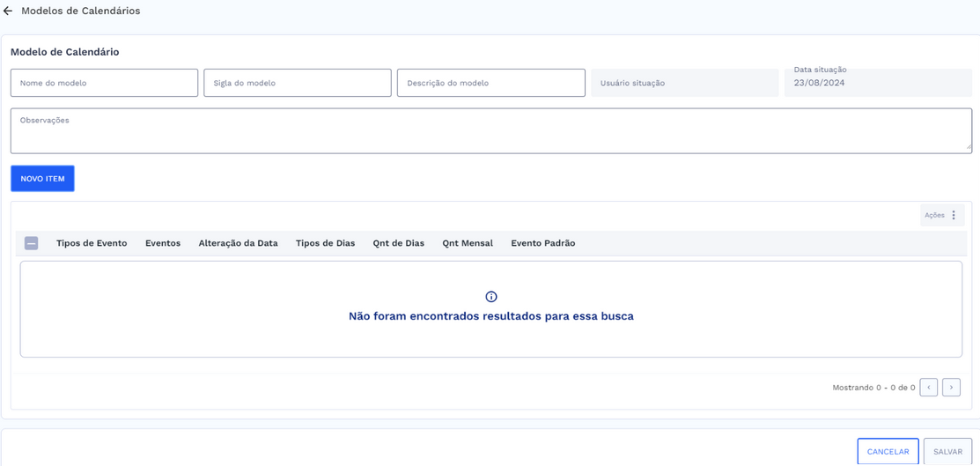This screenshot has width=980, height=466.
Task: Click the NOVO ITEM button
Action: click(x=42, y=179)
